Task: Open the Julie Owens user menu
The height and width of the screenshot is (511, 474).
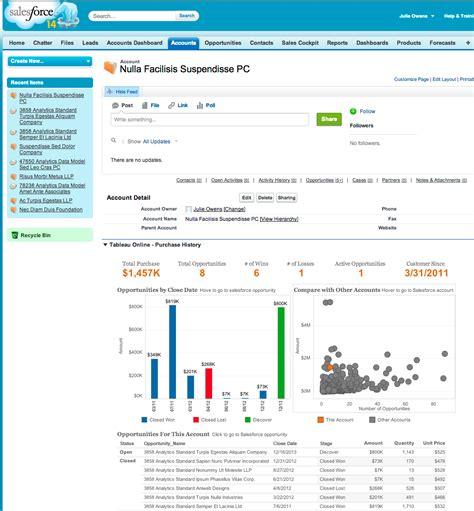Action: point(416,16)
